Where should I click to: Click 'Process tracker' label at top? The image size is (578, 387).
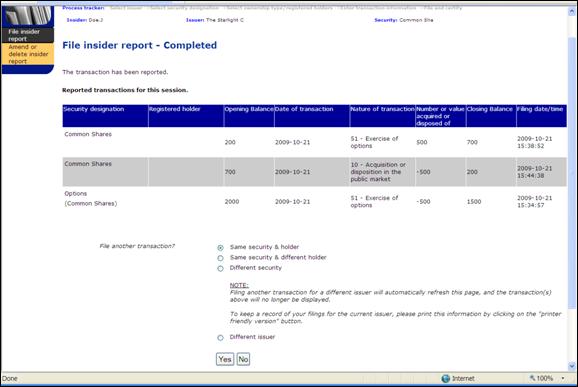coord(83,7)
